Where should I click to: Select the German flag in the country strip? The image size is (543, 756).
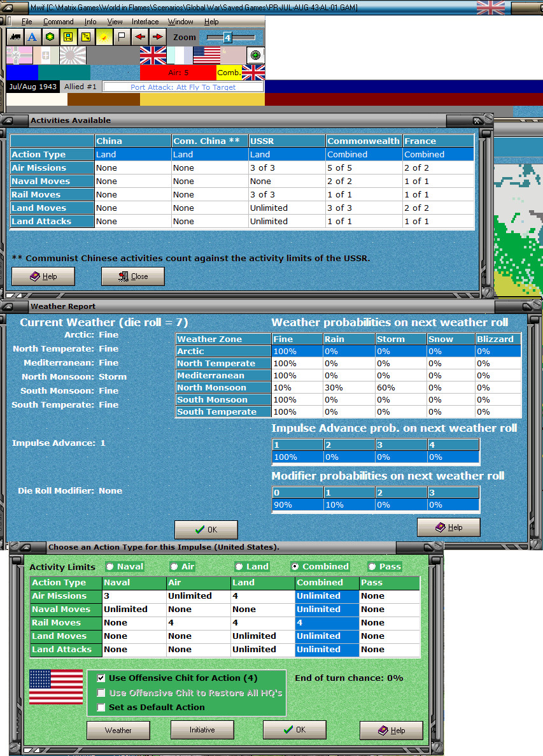(x=19, y=55)
